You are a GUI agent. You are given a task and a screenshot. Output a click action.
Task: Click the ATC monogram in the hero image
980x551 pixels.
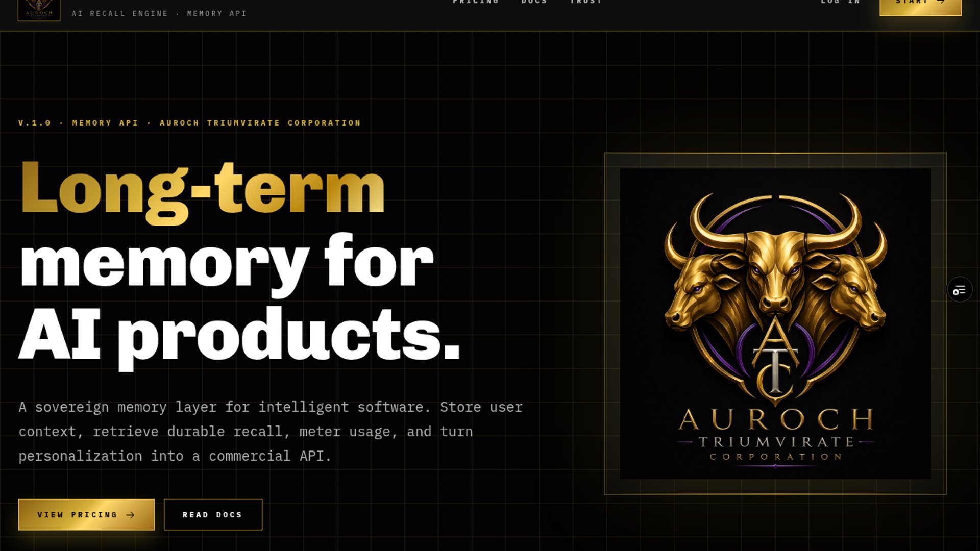pyautogui.click(x=775, y=357)
